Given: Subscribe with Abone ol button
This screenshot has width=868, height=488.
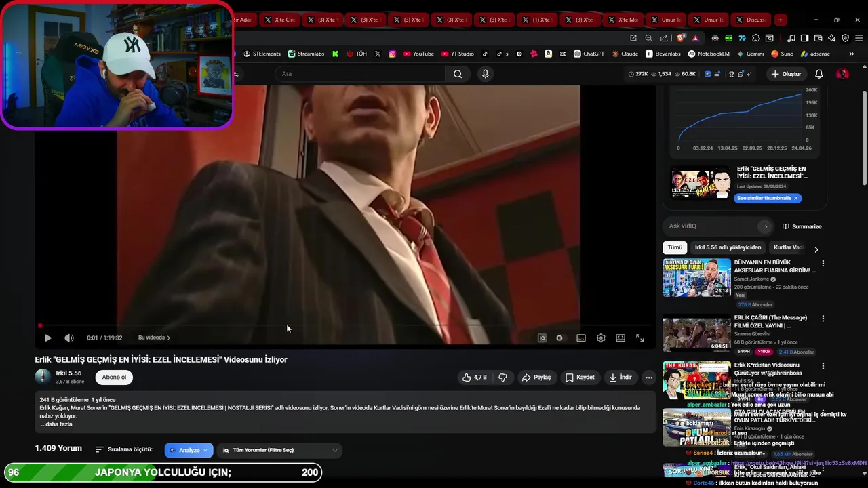Looking at the screenshot, I should tap(114, 378).
